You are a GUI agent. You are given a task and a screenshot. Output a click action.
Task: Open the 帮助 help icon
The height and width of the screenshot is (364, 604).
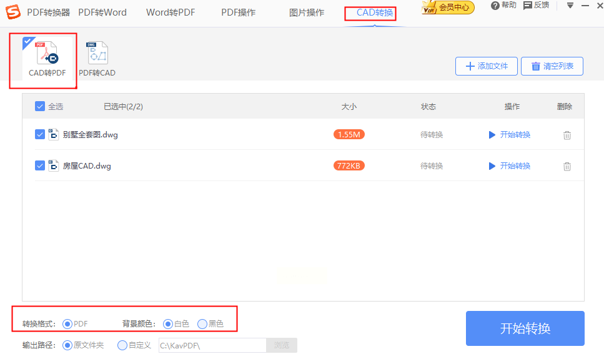495,6
